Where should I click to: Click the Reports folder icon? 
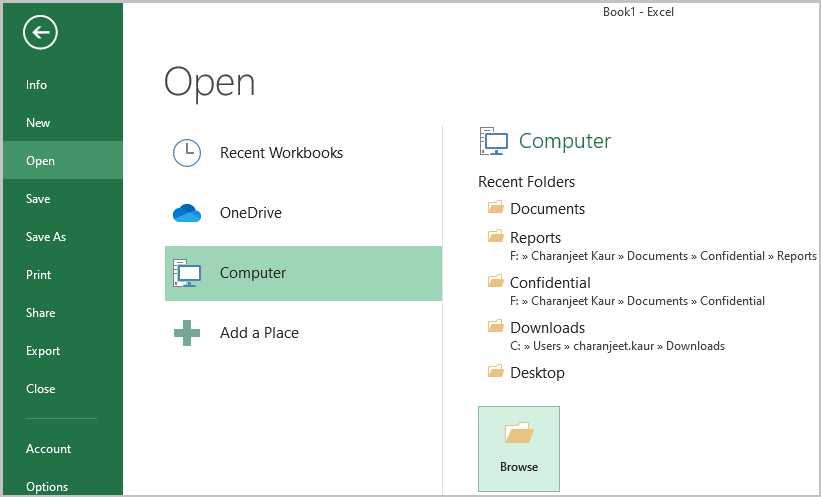(x=496, y=236)
